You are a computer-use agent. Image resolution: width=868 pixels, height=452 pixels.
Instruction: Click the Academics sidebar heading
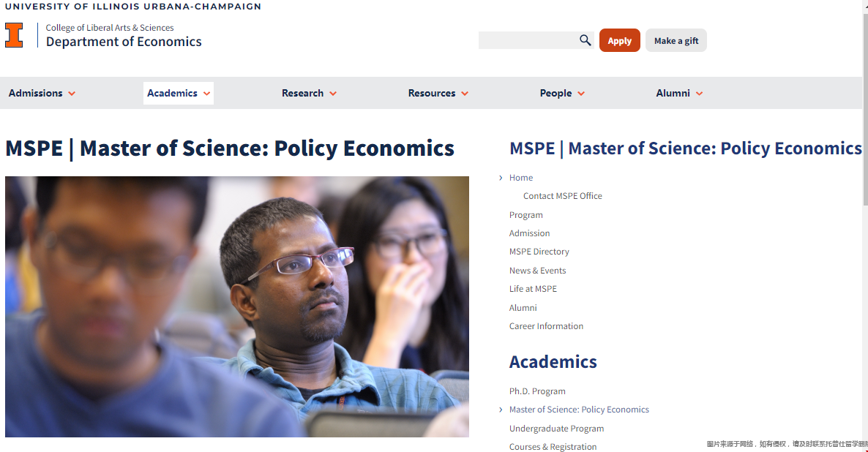pyautogui.click(x=553, y=362)
